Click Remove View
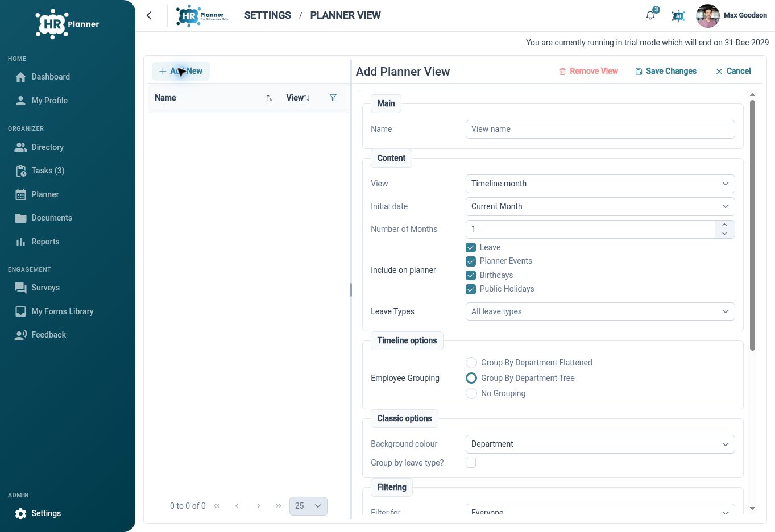Screen dimensions: 775x532 tap(588, 71)
